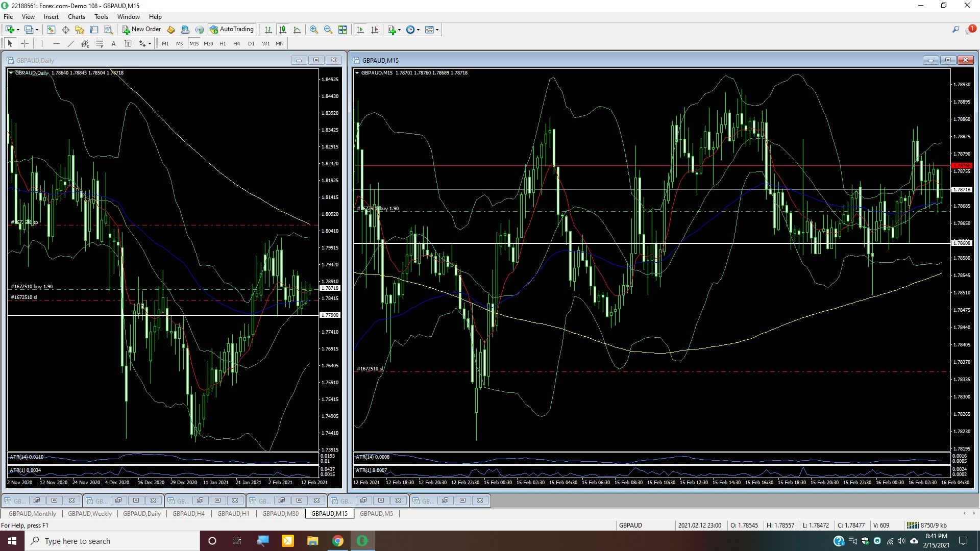This screenshot has height=551, width=980.
Task: Switch to the W1 timeframe
Action: click(266, 43)
